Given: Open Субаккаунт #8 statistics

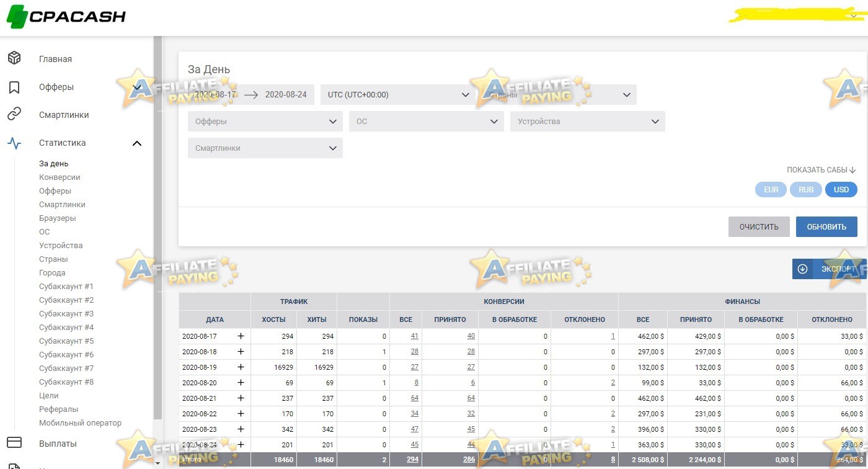Looking at the screenshot, I should (66, 382).
